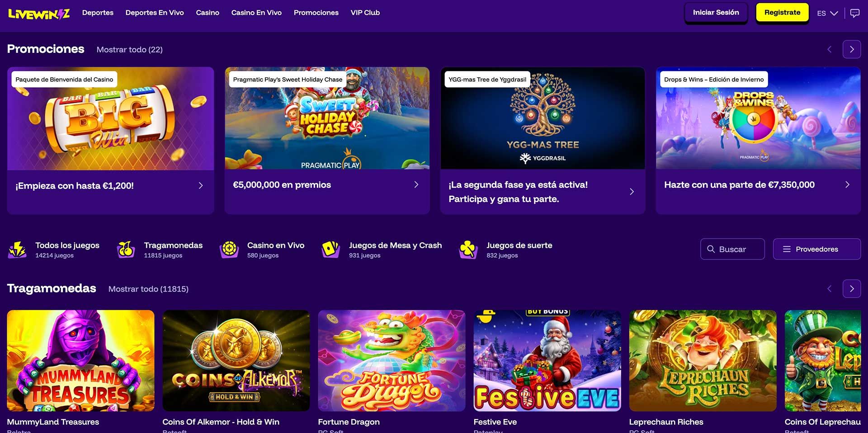This screenshot has height=433, width=868.
Task: Click the Regístrate button
Action: coord(782,13)
